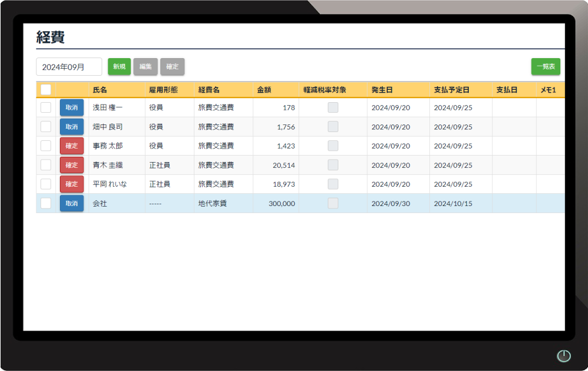Confirm 青木 圭織 expense with 確定 button
Screen dimensions: 588x371
click(x=72, y=165)
